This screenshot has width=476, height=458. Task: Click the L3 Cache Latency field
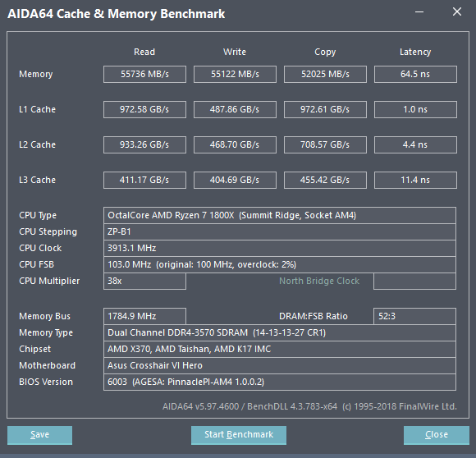point(415,180)
